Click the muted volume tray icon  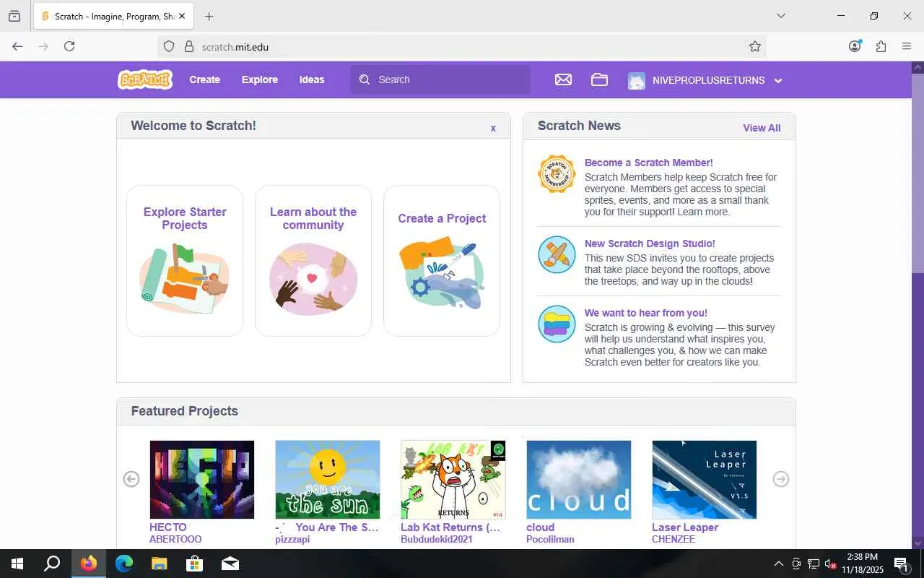pos(831,564)
